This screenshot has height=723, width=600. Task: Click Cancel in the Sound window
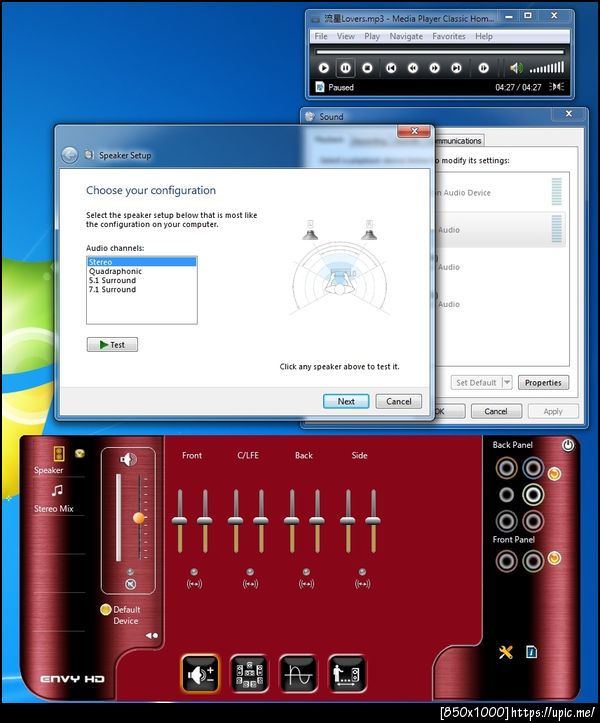496,411
